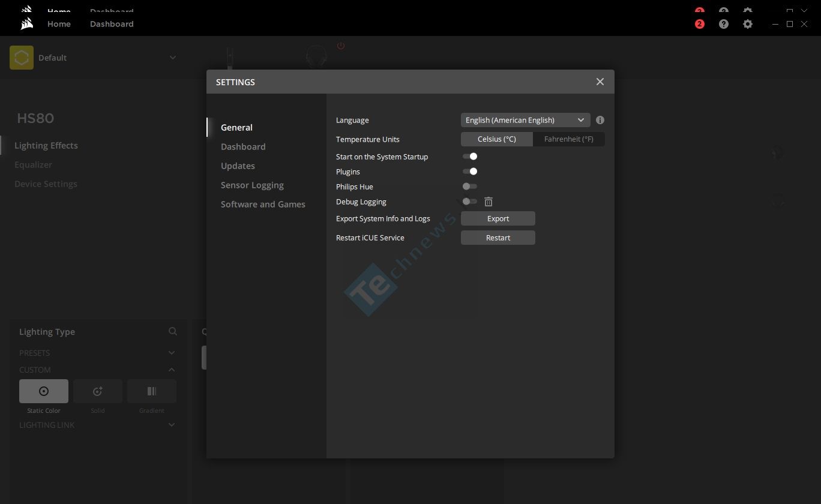Image resolution: width=821 pixels, height=504 pixels.
Task: Open Lighting Effects for HS80
Action: [46, 145]
